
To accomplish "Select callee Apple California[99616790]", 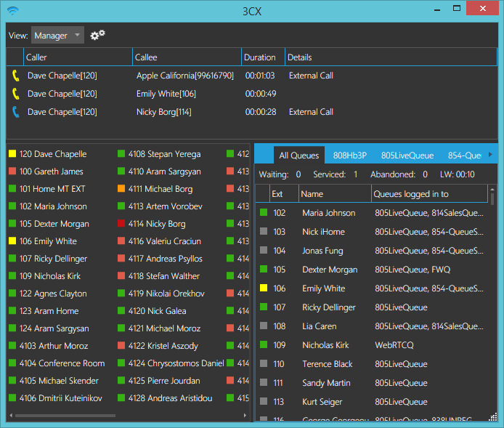I will coord(184,76).
